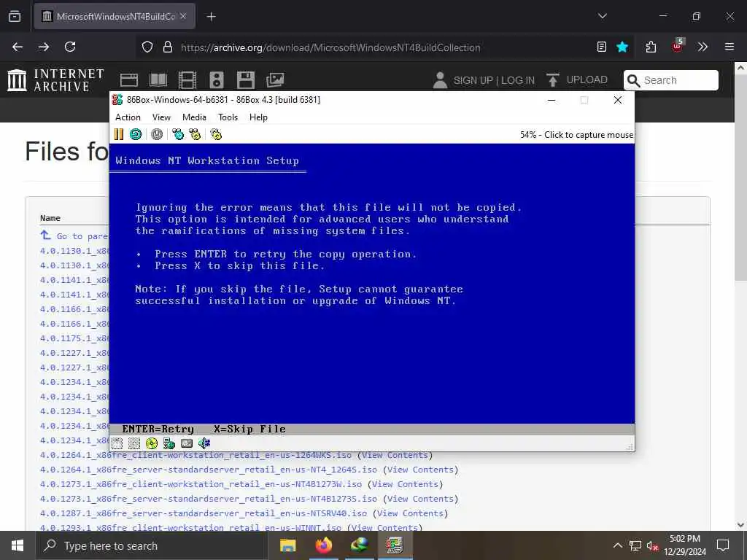Open 4.0.1273.1 server NT4B1273S.iso link
Image resolution: width=747 pixels, height=560 pixels.
(x=209, y=499)
